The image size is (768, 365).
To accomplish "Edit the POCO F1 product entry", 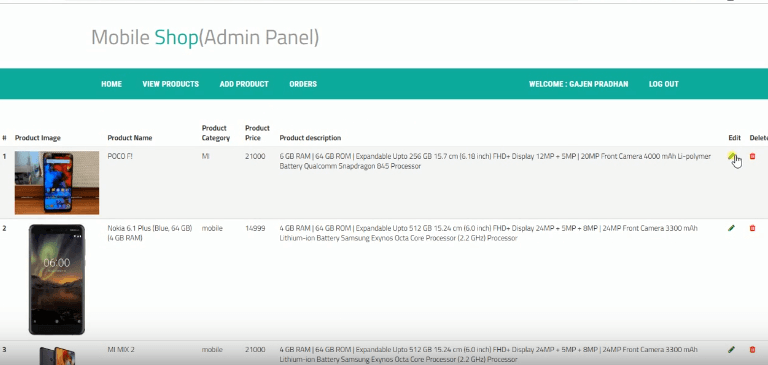I will tap(732, 156).
